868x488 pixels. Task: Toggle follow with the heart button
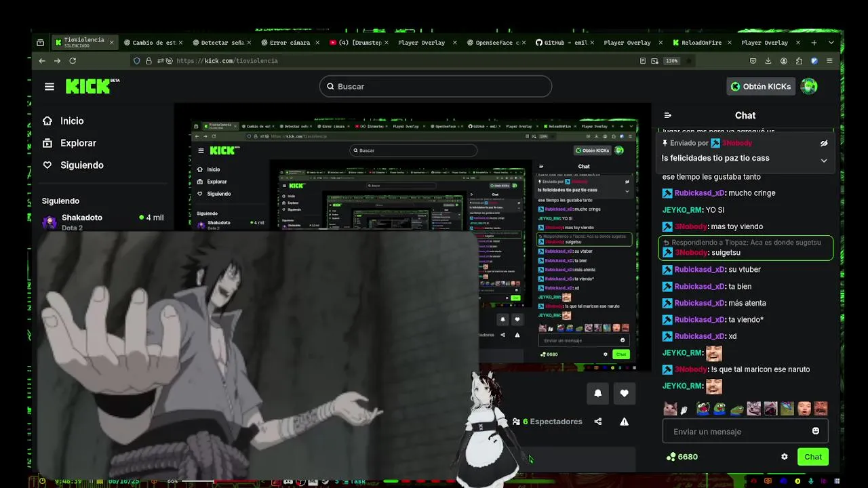click(x=624, y=393)
